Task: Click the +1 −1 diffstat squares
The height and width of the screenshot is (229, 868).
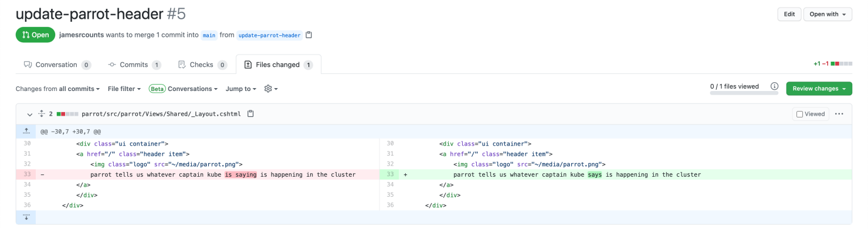Action: click(841, 63)
